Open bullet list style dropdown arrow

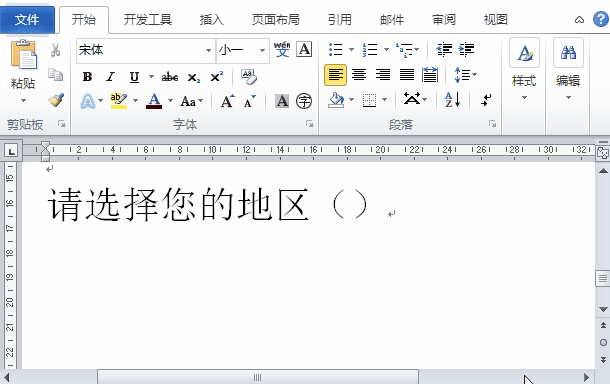351,49
